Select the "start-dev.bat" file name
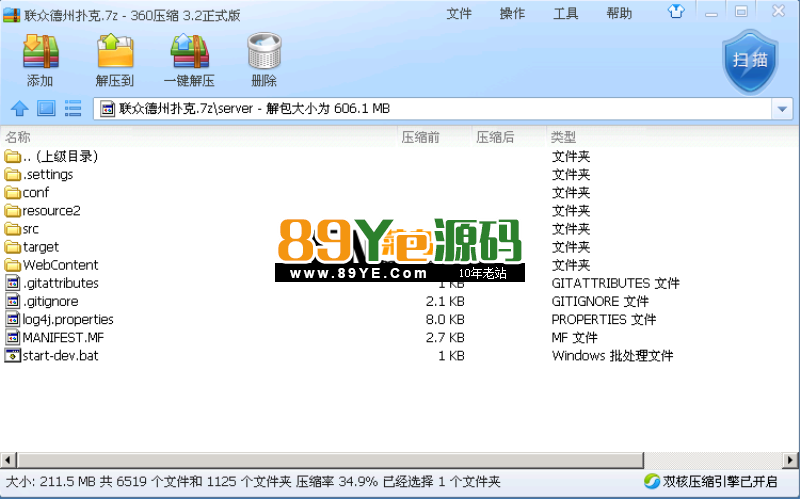The width and height of the screenshot is (800, 499). tap(61, 356)
